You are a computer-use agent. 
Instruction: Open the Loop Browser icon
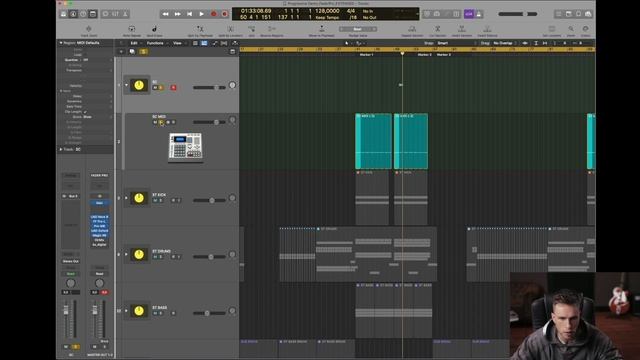[578, 14]
